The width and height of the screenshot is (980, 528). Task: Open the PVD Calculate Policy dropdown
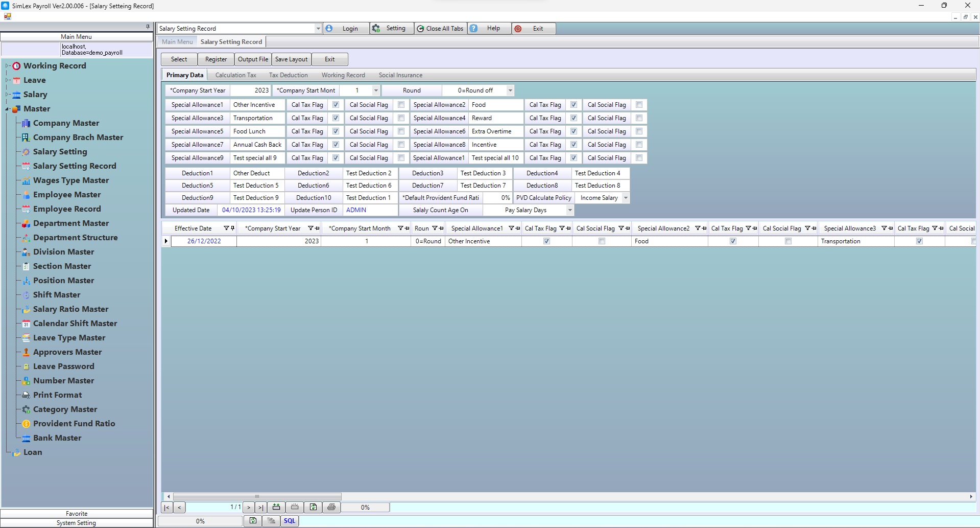coord(625,198)
